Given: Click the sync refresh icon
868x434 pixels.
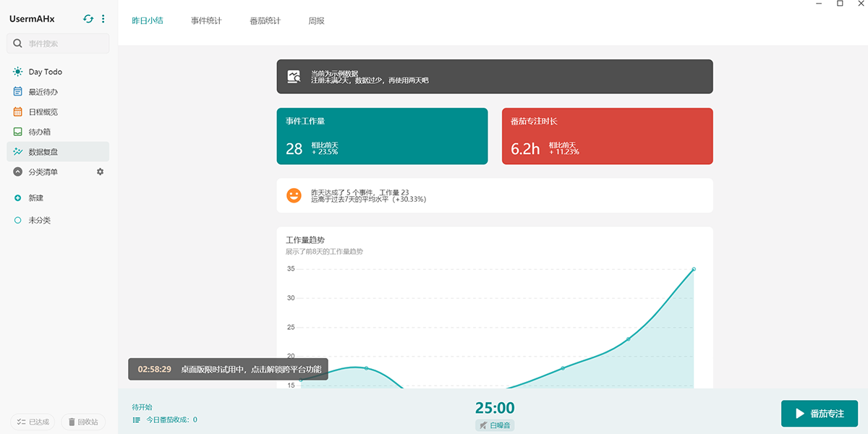Looking at the screenshot, I should (88, 19).
